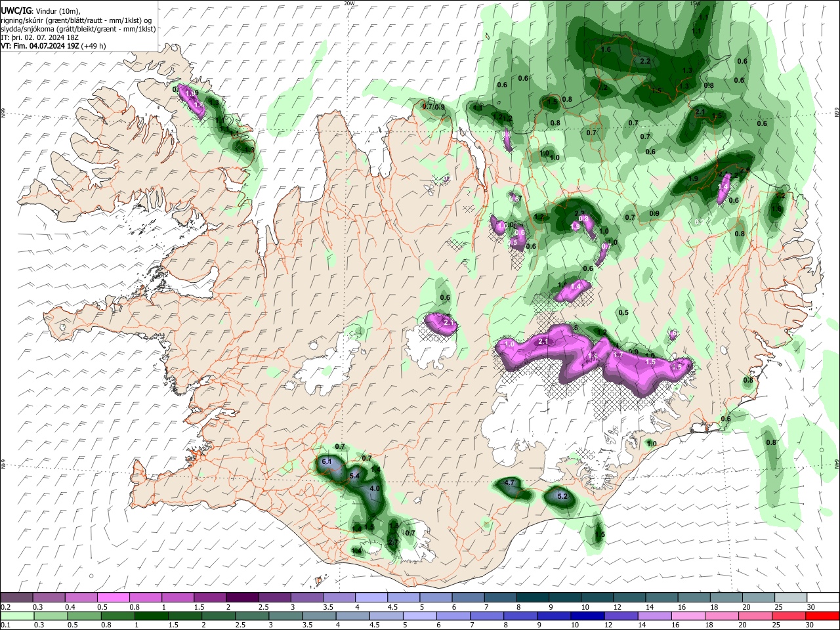
Task: Click the 15W longitude label at top
Action: click(695, 3)
